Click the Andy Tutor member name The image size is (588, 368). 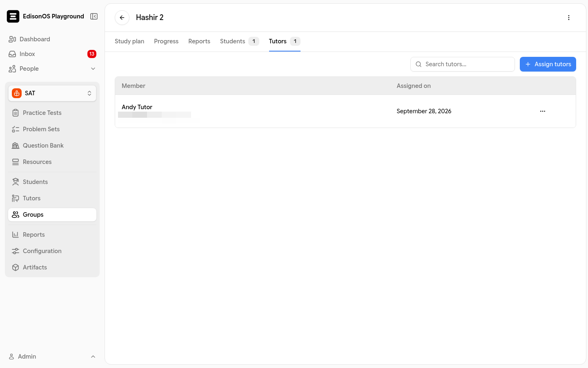(x=137, y=107)
